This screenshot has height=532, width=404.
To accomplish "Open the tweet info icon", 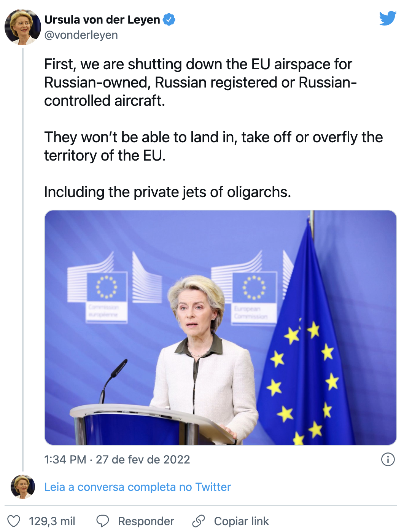I will point(388,459).
